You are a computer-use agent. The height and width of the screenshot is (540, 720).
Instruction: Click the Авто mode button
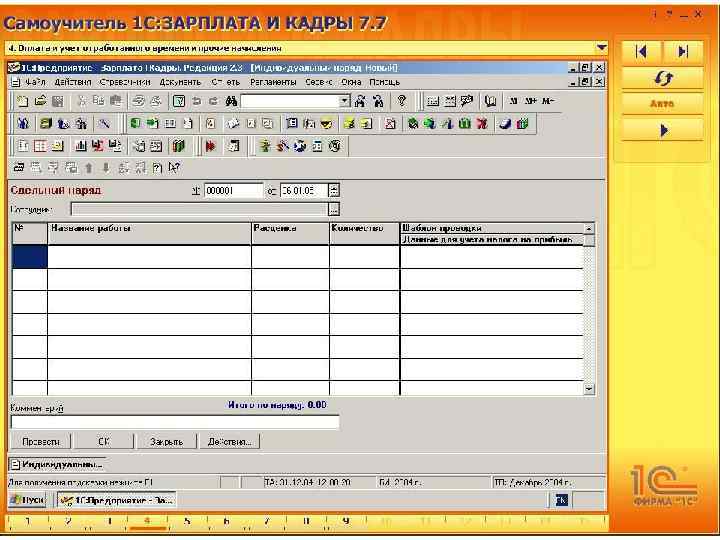tap(663, 104)
